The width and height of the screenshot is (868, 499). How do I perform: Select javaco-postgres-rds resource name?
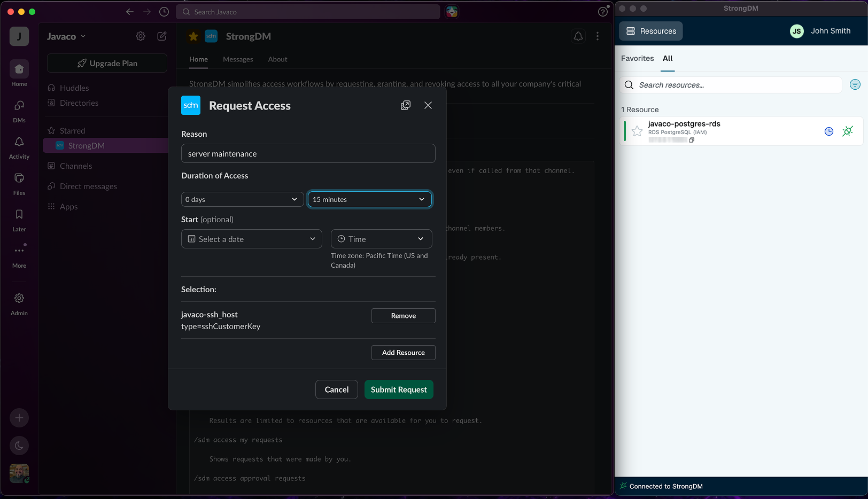684,123
